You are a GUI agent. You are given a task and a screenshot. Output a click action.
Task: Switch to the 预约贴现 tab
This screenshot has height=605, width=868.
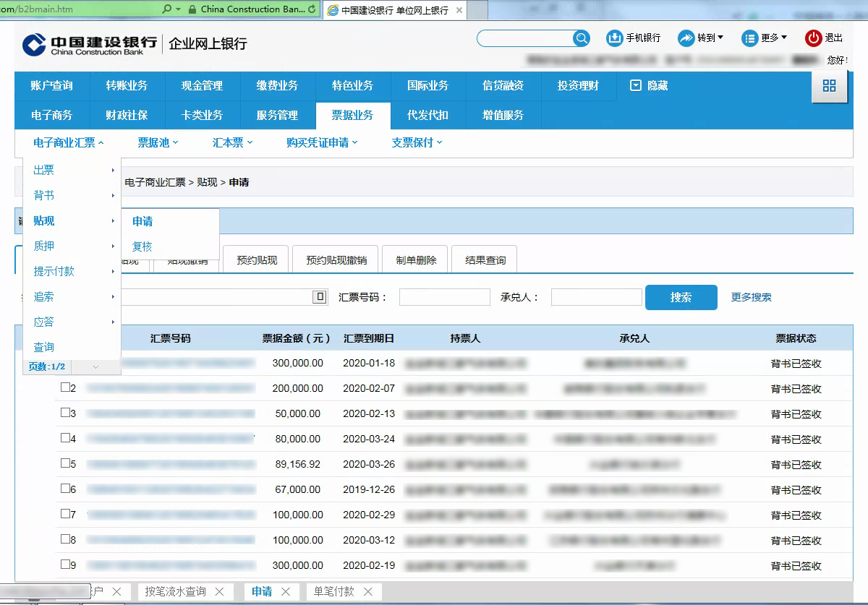click(257, 259)
